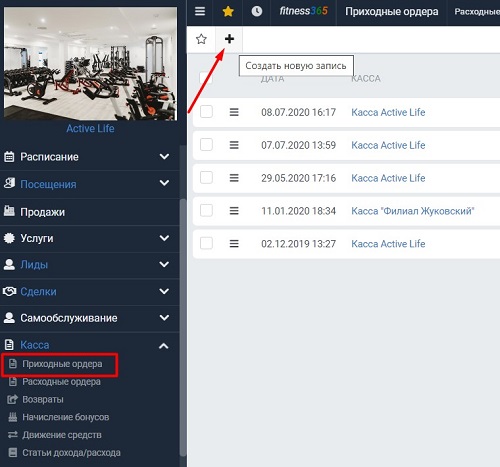
Task: Open Возвраты in sidebar
Action: [x=43, y=399]
